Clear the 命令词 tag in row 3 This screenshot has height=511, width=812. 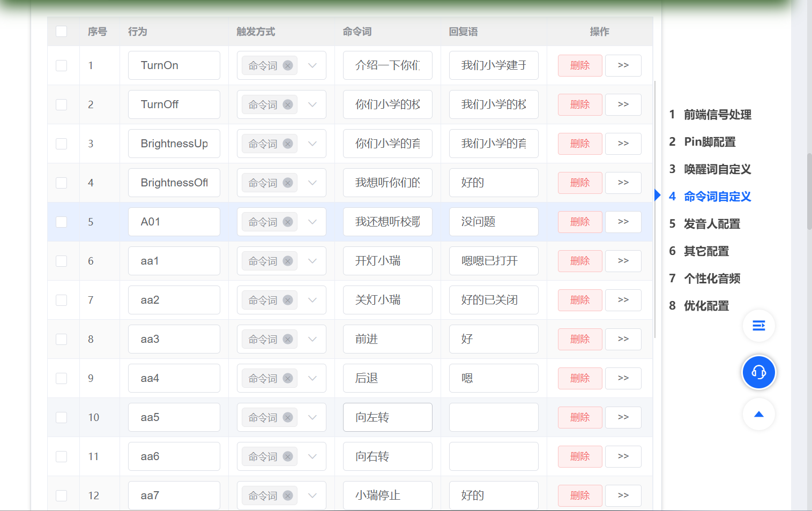[x=288, y=144]
